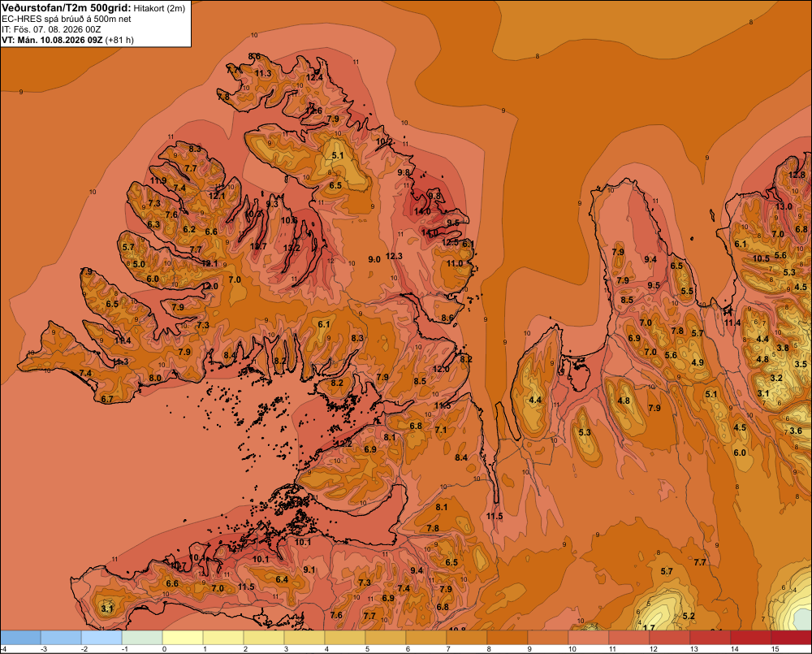This screenshot has width=812, height=654.
Task: Click the 13.2 temperature reading in the fjord
Action: coord(292,248)
